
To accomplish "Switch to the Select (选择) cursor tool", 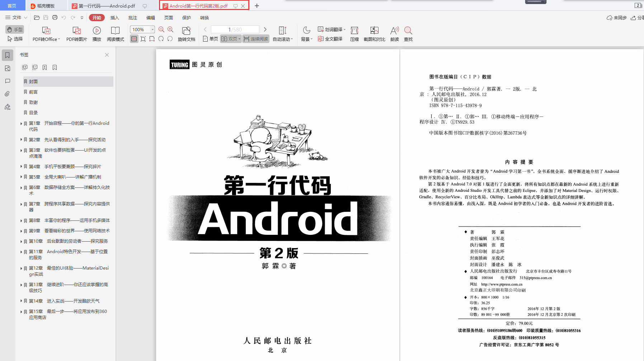I will (15, 39).
